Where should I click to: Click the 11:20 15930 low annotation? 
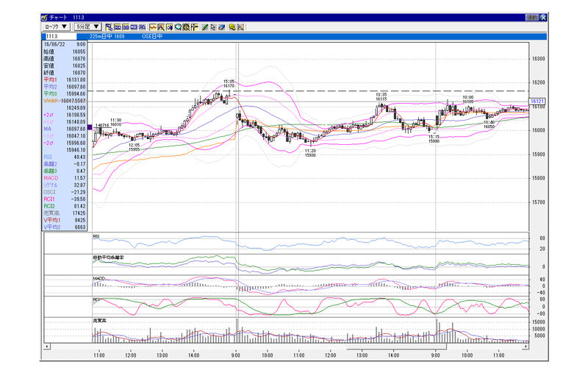tap(310, 153)
